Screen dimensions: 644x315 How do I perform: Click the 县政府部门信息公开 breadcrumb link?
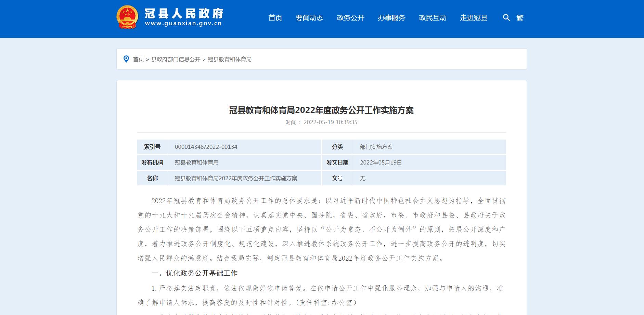(176, 60)
